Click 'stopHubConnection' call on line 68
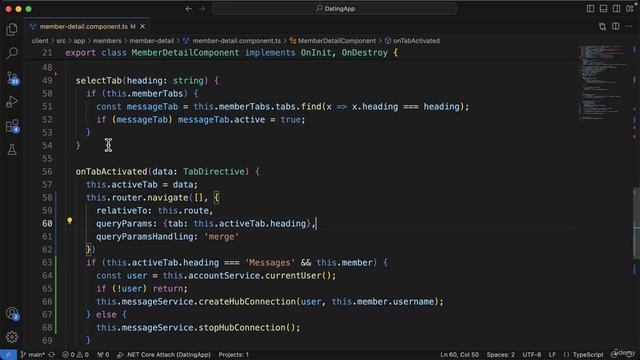This screenshot has width=640, height=360. click(242, 328)
